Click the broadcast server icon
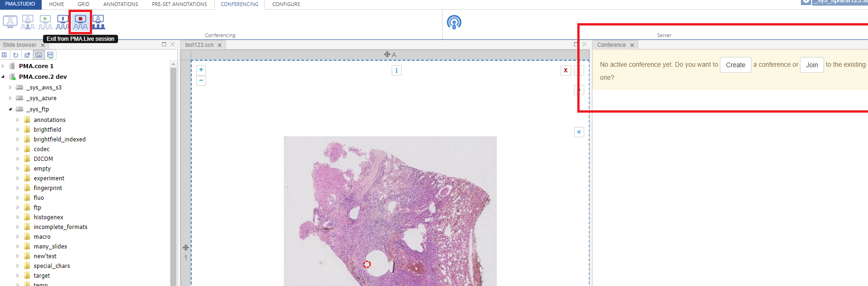The image size is (868, 286). [454, 22]
